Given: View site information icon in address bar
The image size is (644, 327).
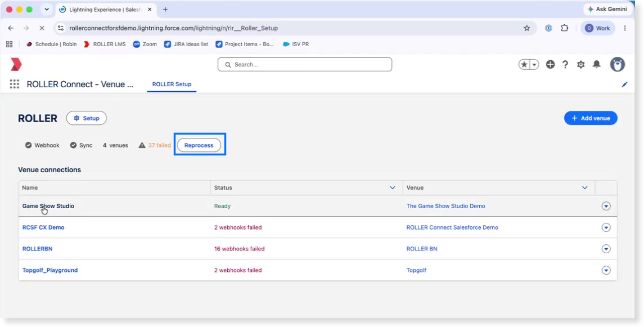Looking at the screenshot, I should pos(61,28).
